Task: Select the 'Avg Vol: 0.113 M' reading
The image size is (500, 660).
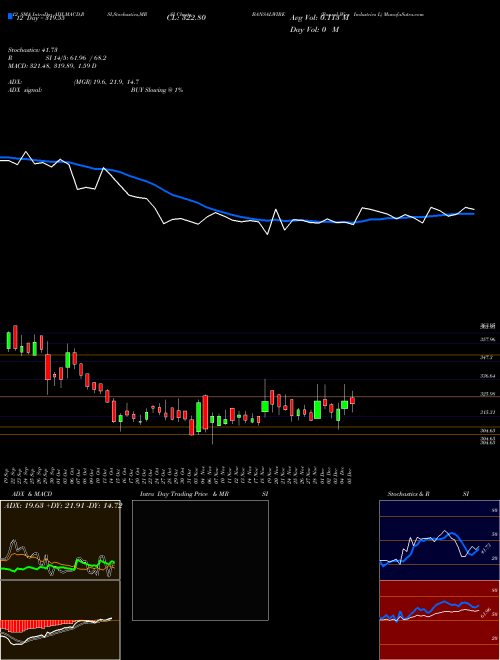Action: pos(319,18)
